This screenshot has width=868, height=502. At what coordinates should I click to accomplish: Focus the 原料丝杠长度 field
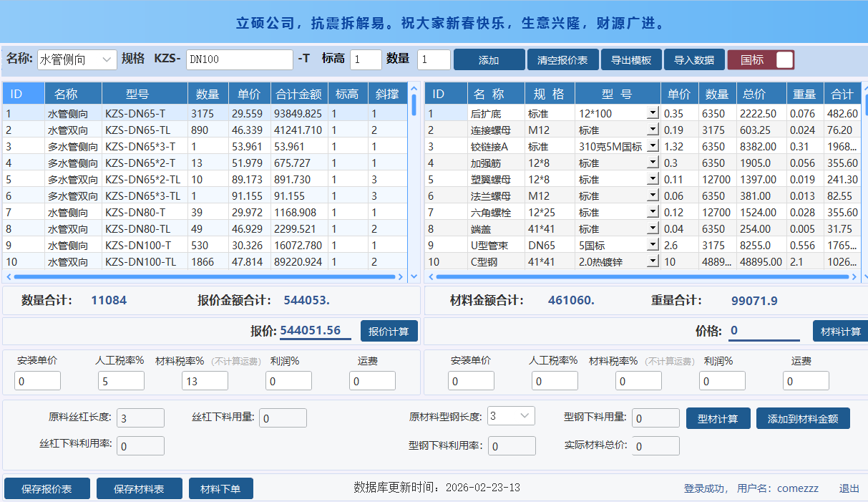pyautogui.click(x=141, y=418)
